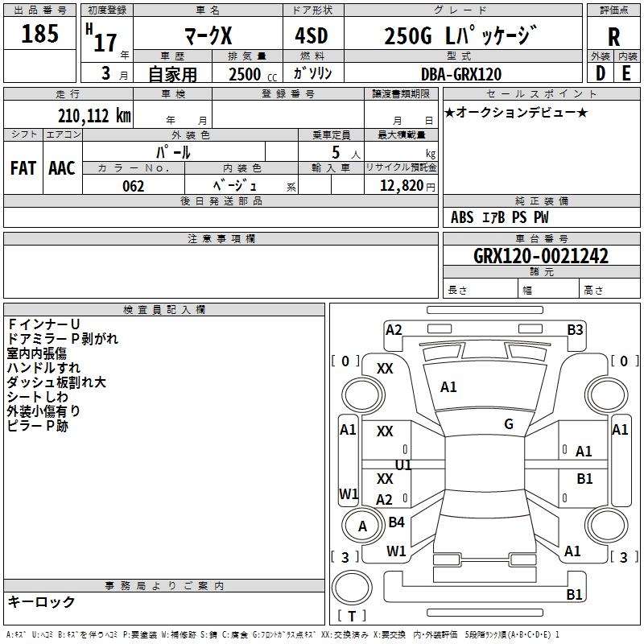Select the G windshield mark on the diagram

click(509, 424)
